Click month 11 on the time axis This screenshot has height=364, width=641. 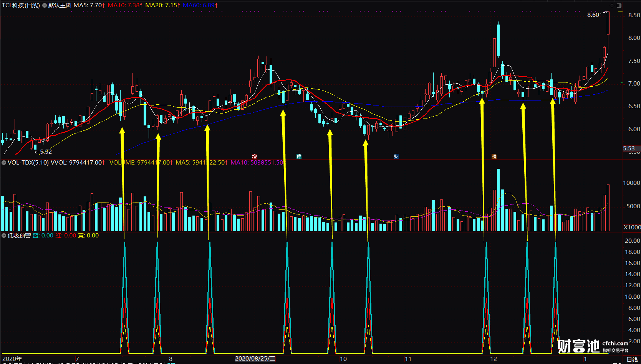tap(408, 359)
